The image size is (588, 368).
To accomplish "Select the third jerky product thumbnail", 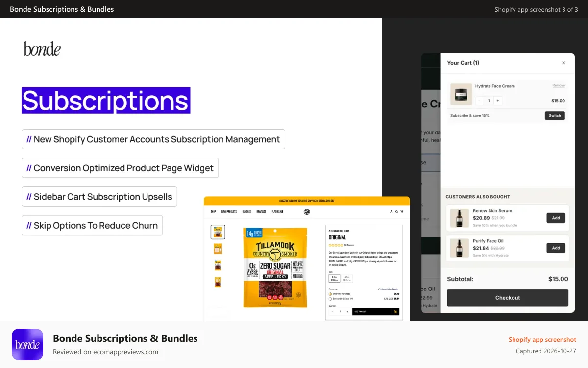I will (218, 265).
